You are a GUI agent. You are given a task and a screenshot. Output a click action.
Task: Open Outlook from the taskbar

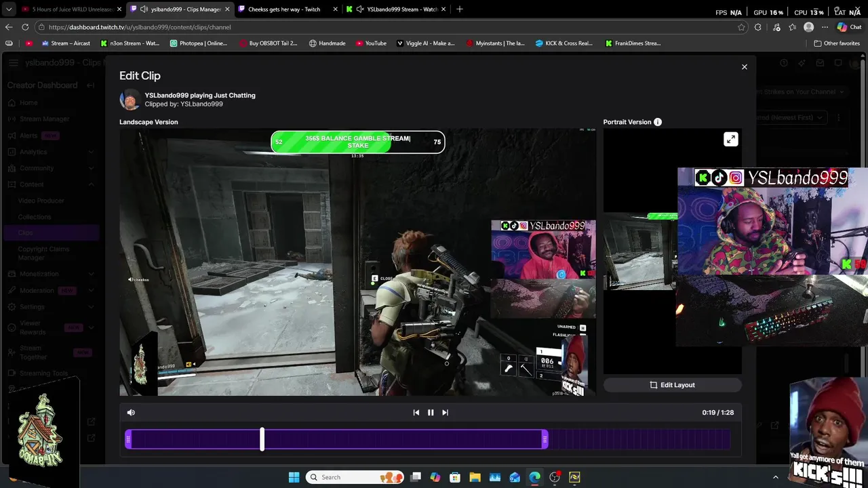[x=515, y=477]
